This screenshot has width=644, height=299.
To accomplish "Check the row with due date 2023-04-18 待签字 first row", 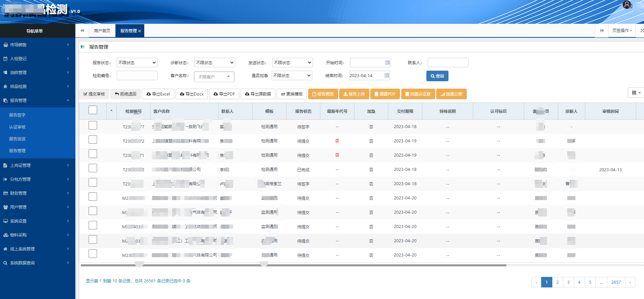I will pyautogui.click(x=93, y=125).
